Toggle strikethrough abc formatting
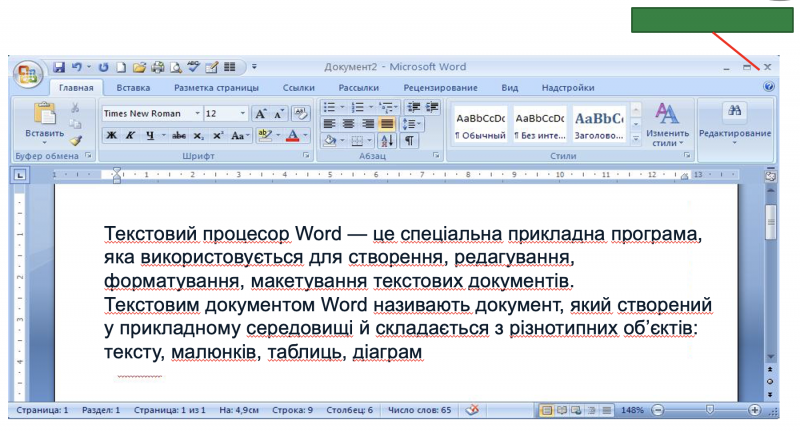 (x=179, y=136)
